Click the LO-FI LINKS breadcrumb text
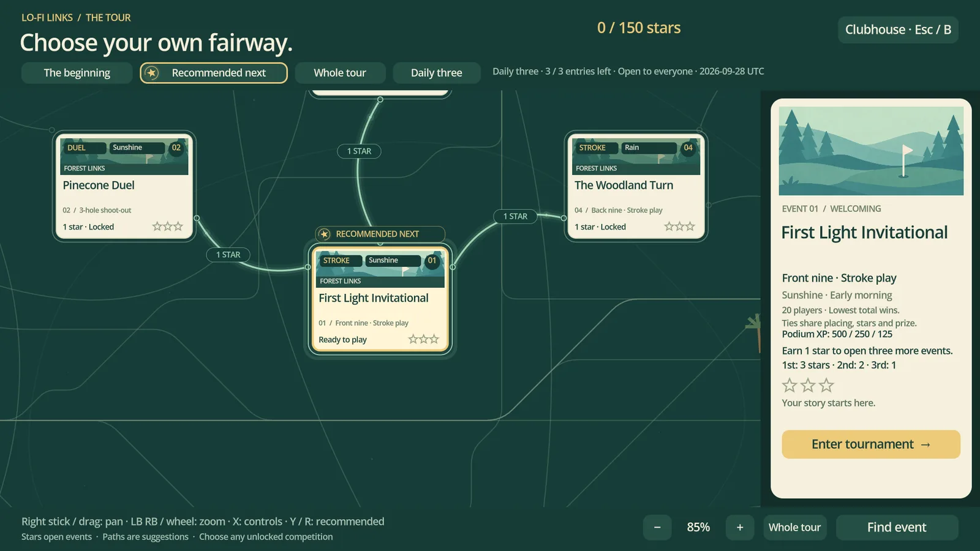 [x=47, y=18]
